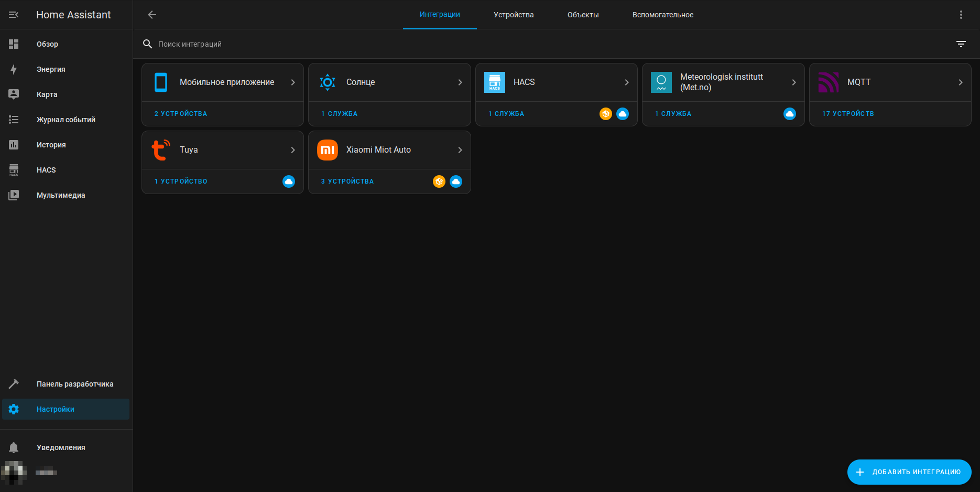This screenshot has height=492, width=980.
Task: Open 2 устройства link on mobile app
Action: pyautogui.click(x=181, y=114)
